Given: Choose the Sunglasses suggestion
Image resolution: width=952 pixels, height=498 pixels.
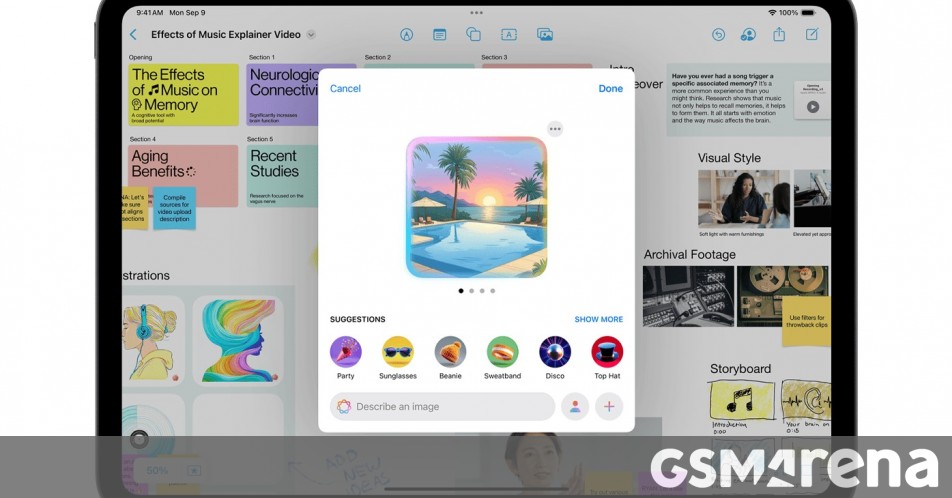Looking at the screenshot, I should tap(398, 352).
